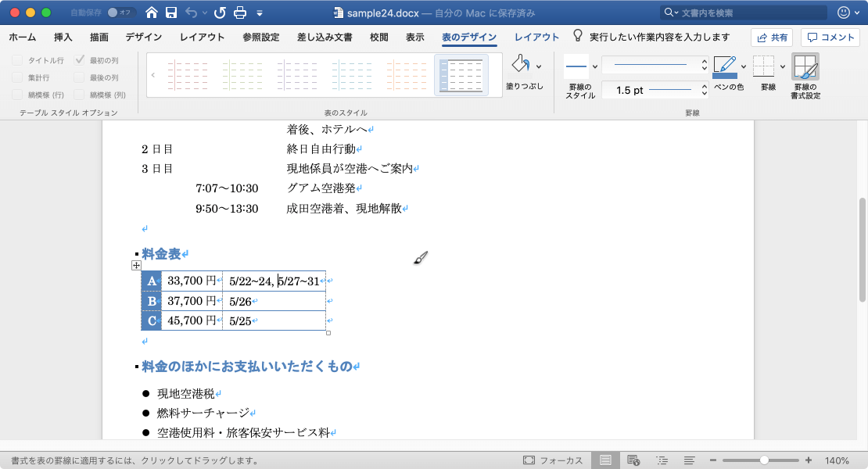Open the 1.5 pt line weight box
The image size is (868, 469).
(655, 90)
